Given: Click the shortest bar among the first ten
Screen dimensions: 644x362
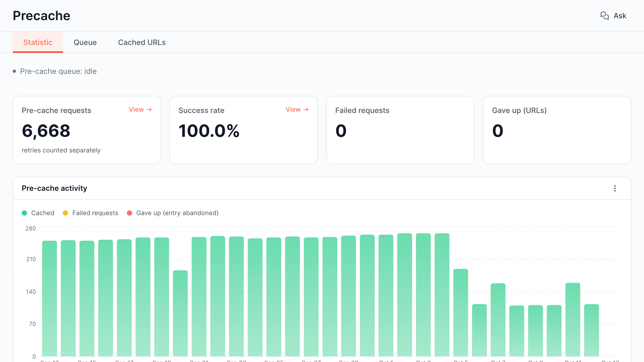Looking at the screenshot, I should coord(180,313).
